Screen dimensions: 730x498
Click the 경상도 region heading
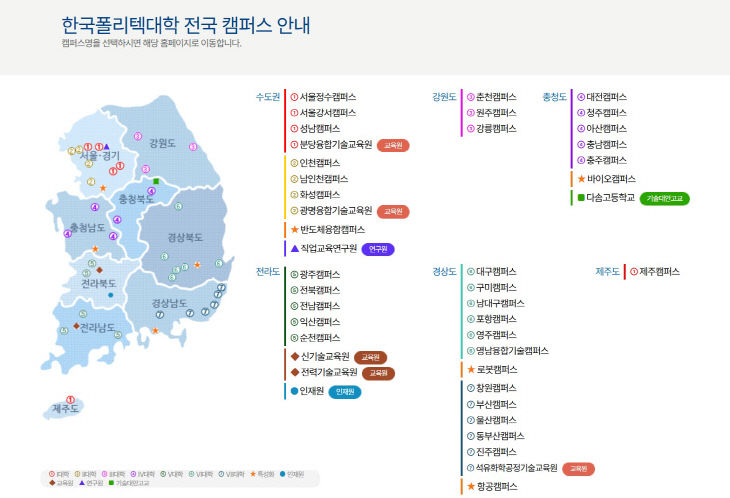tap(444, 271)
